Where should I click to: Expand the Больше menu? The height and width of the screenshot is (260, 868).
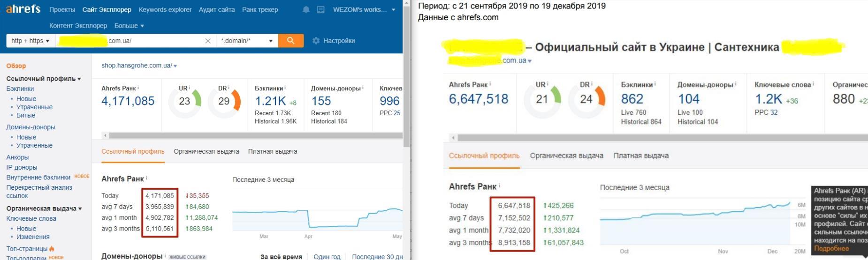pos(129,26)
